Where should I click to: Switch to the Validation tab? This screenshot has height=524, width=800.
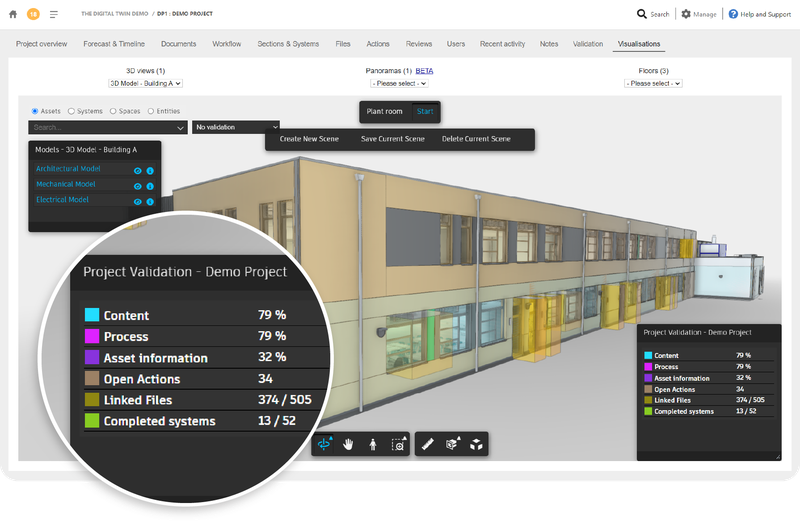point(588,44)
